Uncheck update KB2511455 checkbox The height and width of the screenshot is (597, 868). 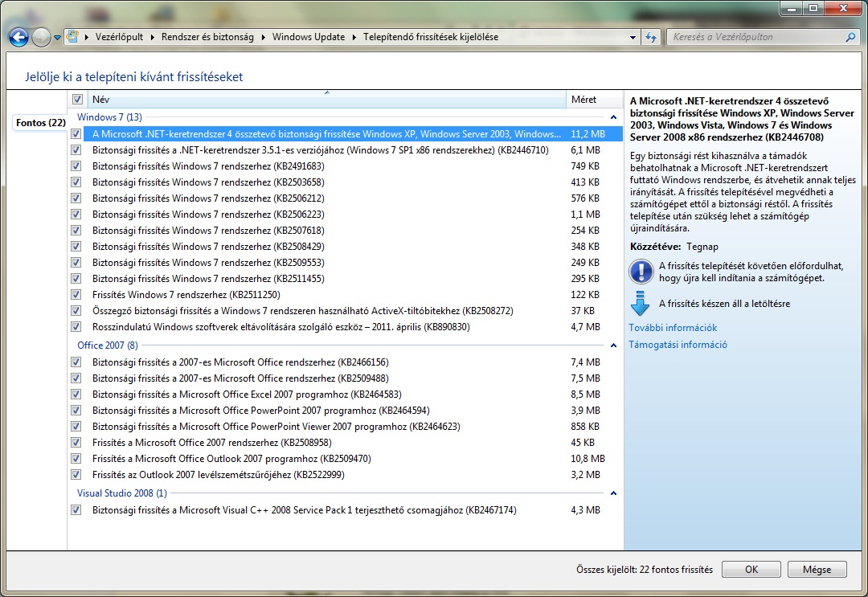pos(76,278)
